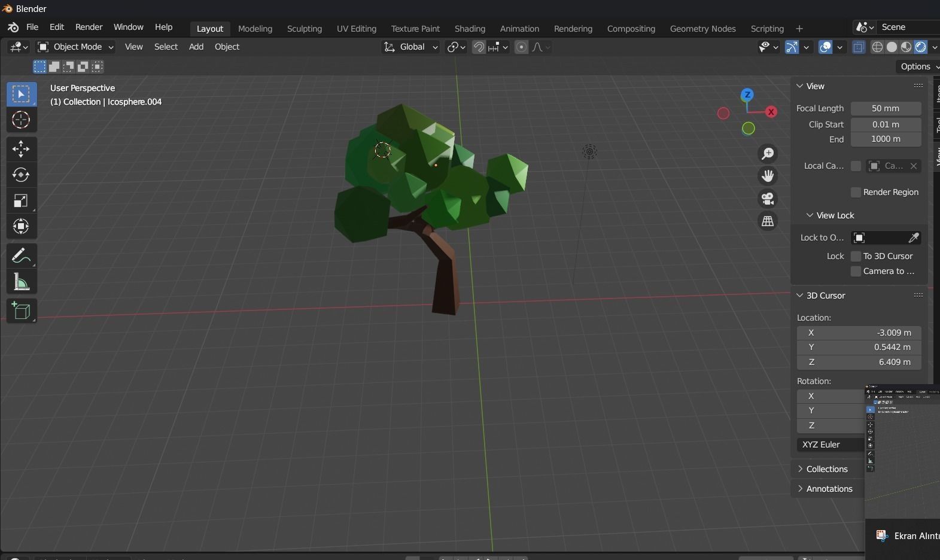Toggle the Local Camera checkbox

click(856, 166)
